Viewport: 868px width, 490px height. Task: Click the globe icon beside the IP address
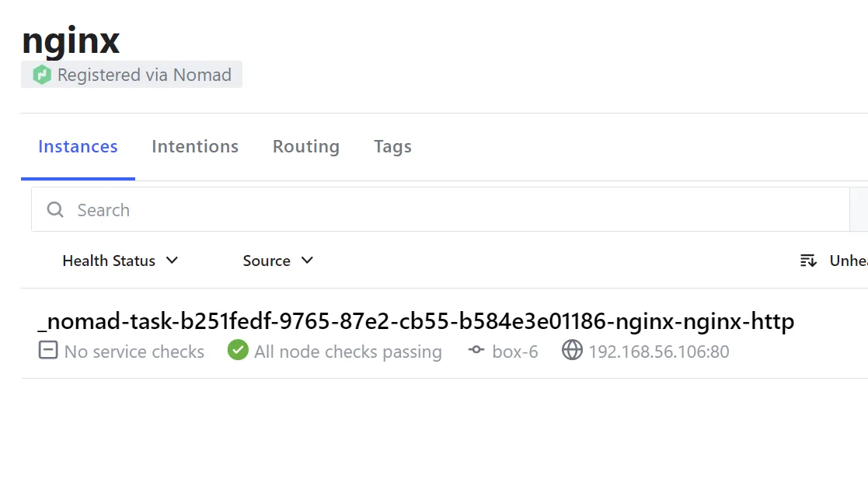[x=572, y=351]
